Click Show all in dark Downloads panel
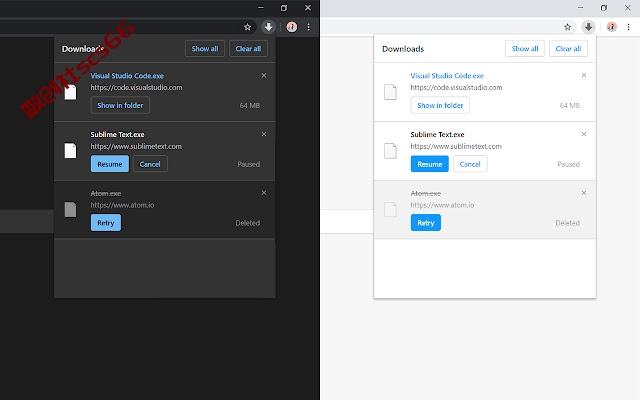The width and height of the screenshot is (640, 400). pyautogui.click(x=205, y=49)
